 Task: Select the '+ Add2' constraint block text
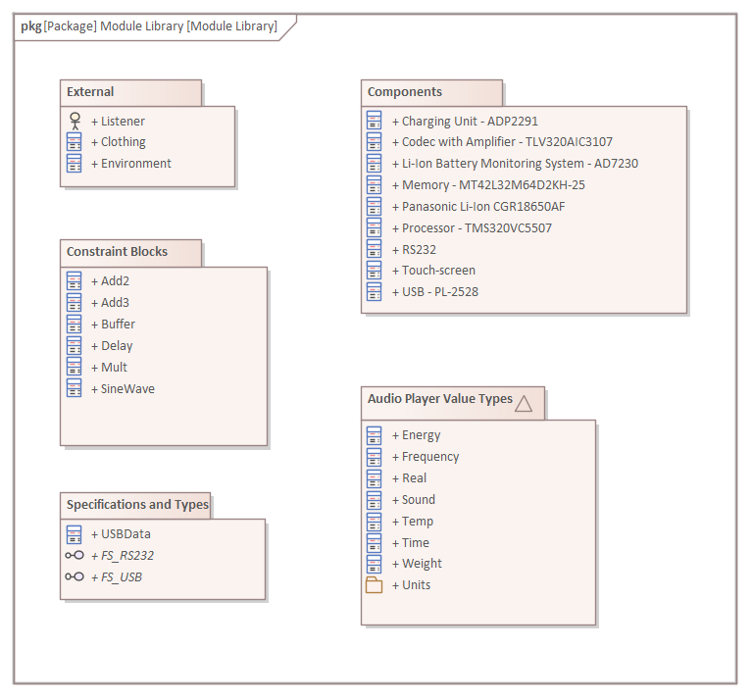(x=111, y=281)
